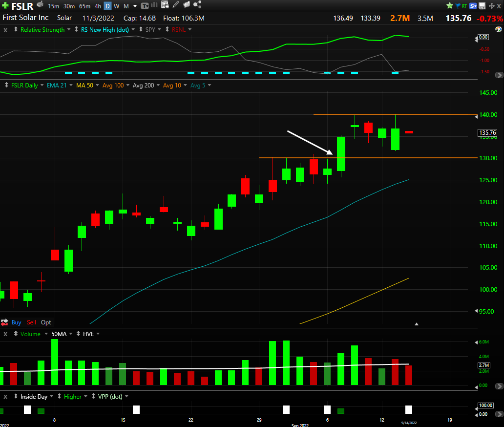Expand the FSLR Daily dropdown
This screenshot has width=504, height=427.
click(42, 85)
